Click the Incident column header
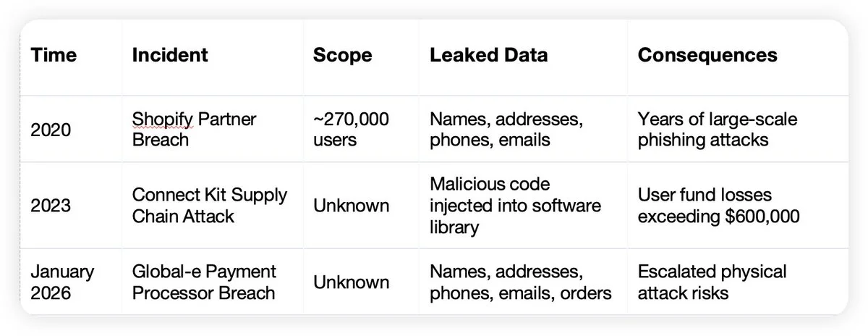The height and width of the screenshot is (336, 868). pos(170,56)
